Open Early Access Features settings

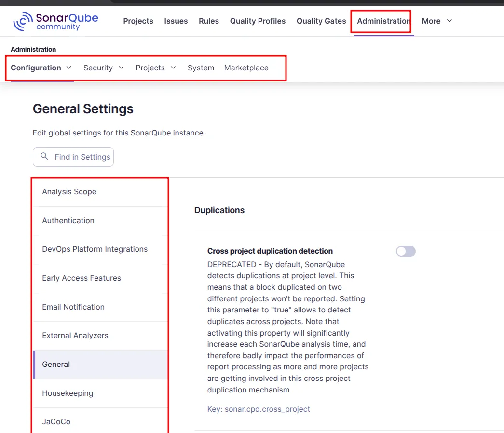pyautogui.click(x=101, y=278)
